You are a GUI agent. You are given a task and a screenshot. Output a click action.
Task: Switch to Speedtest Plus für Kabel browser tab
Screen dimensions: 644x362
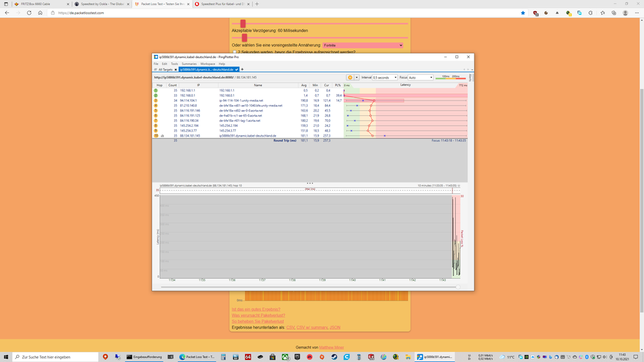222,4
